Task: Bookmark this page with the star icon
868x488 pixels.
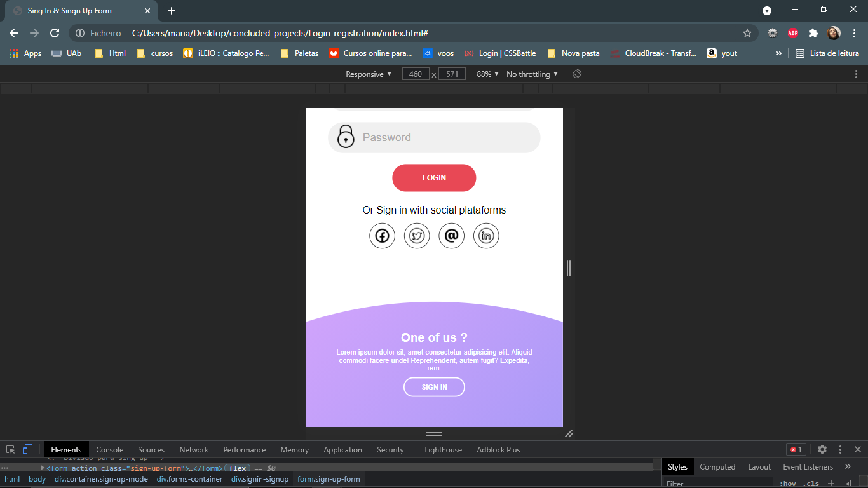Action: tap(747, 33)
